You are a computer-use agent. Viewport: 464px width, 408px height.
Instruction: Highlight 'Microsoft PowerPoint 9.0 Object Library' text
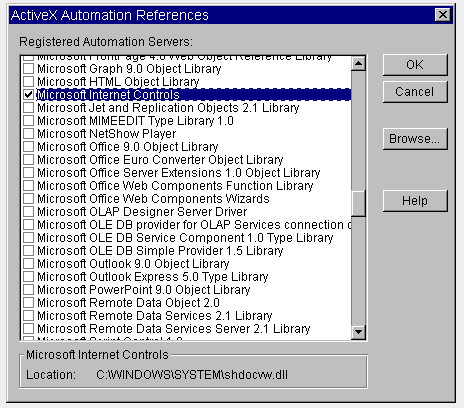click(x=144, y=290)
